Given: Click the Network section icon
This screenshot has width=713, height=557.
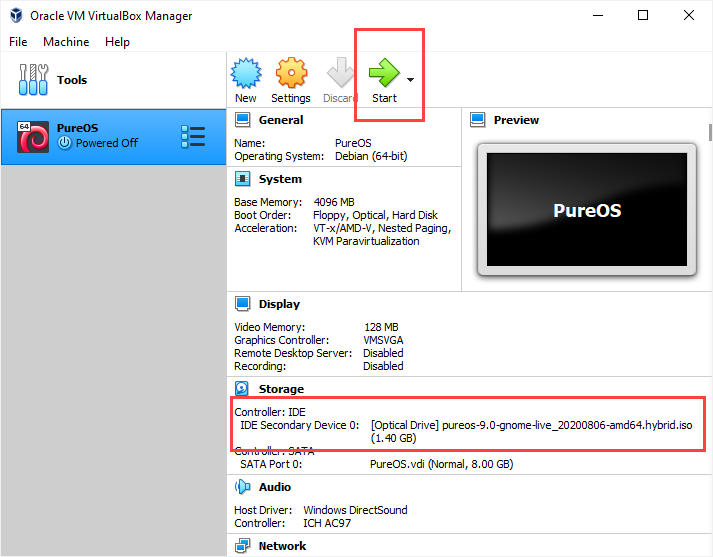Looking at the screenshot, I should point(243,546).
